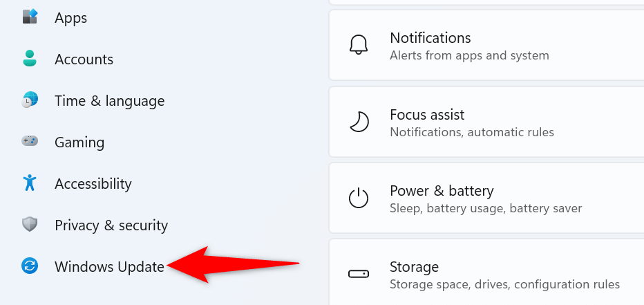Open Time & language settings
The image size is (644, 305).
[x=109, y=100]
